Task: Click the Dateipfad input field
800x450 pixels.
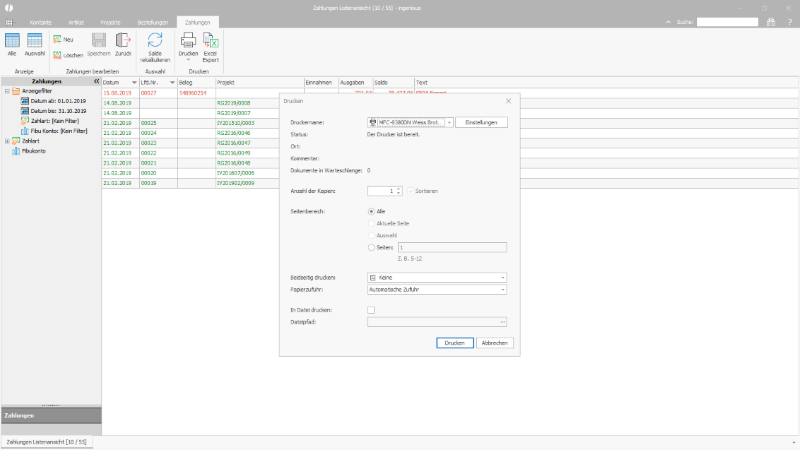Action: click(433, 322)
